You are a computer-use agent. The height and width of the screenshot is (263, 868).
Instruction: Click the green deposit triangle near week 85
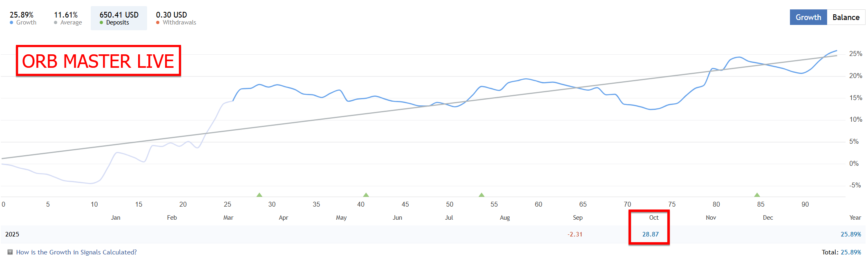(x=757, y=195)
